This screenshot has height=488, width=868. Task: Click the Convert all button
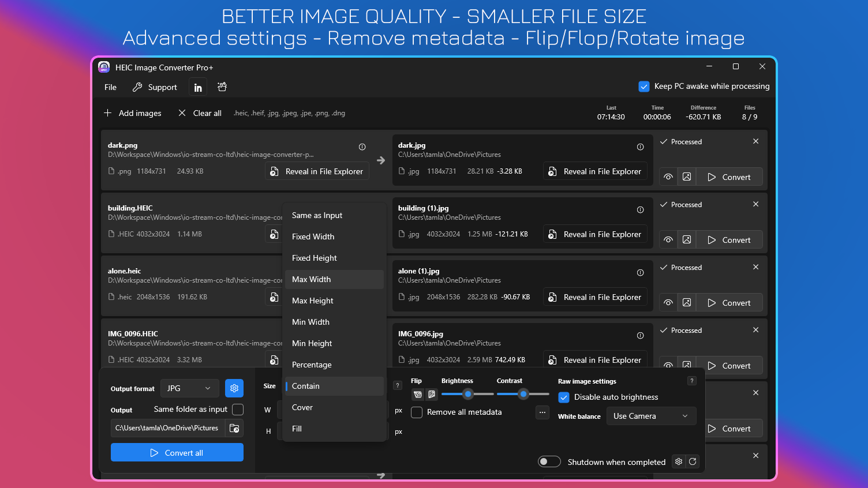(177, 453)
